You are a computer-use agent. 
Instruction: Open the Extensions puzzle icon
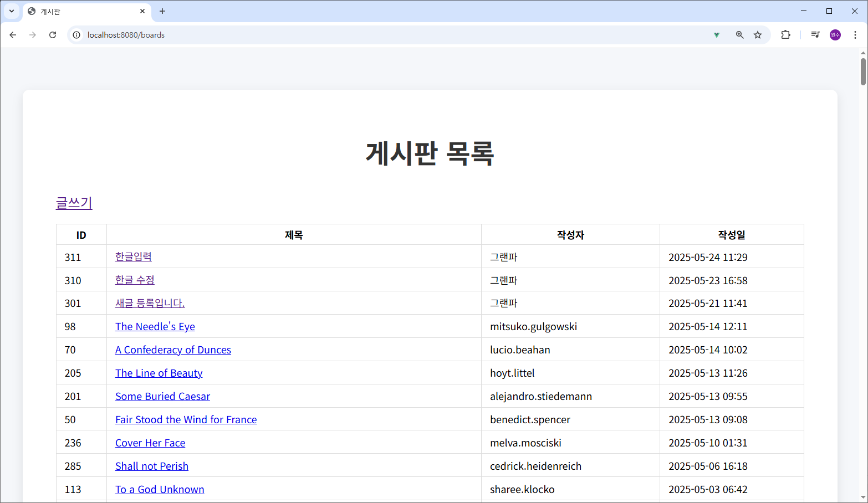(785, 35)
